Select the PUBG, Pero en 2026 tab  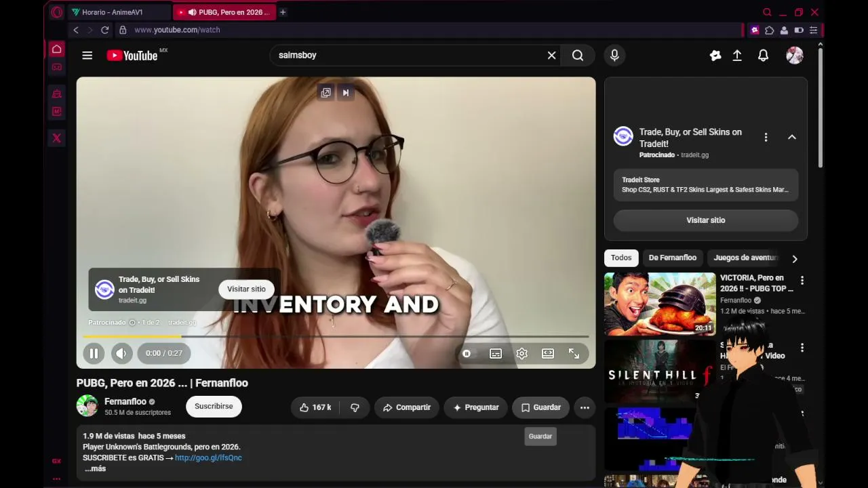point(224,12)
